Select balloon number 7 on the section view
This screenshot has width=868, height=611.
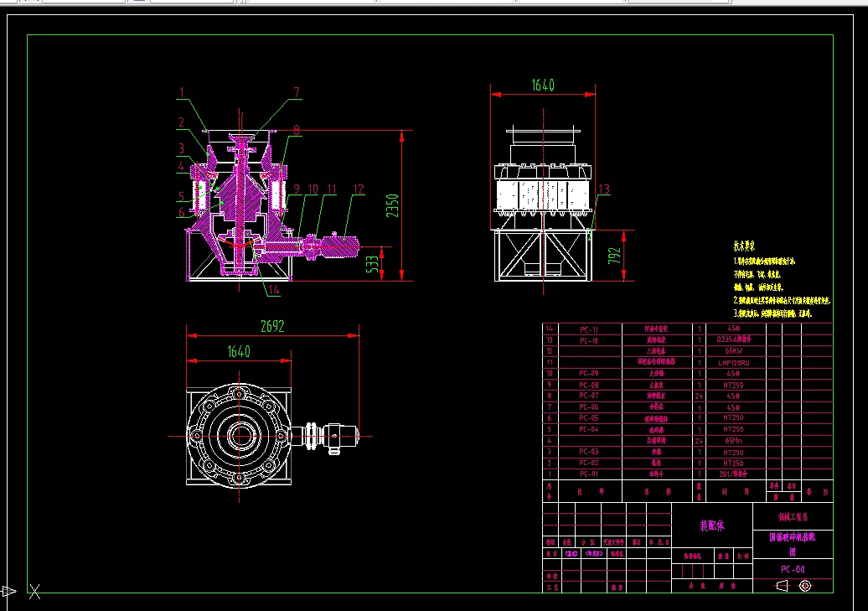pyautogui.click(x=297, y=92)
